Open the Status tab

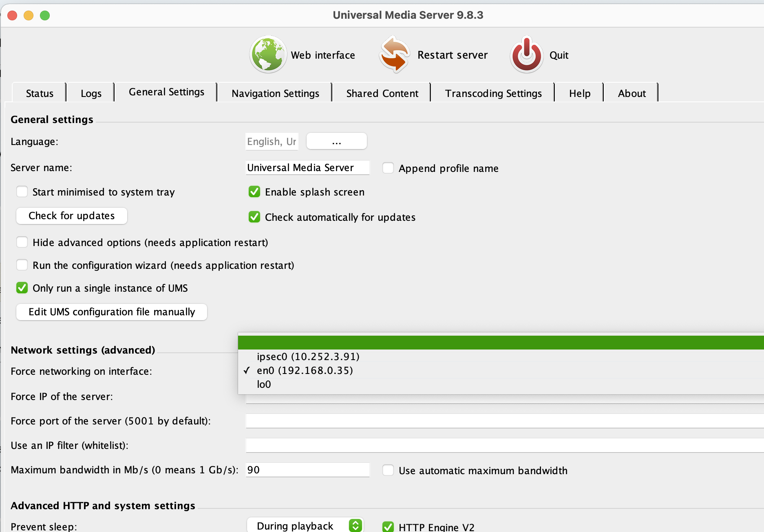click(40, 93)
